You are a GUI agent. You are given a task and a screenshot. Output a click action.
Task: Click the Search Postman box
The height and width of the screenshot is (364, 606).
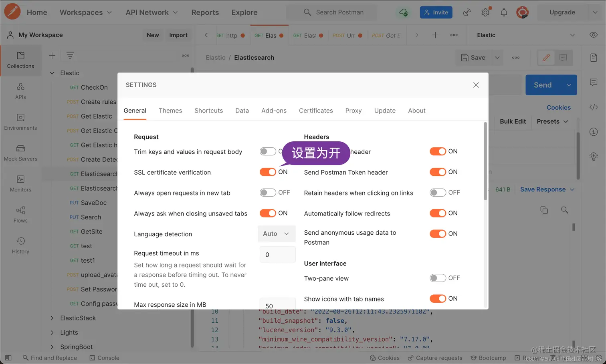(331, 12)
